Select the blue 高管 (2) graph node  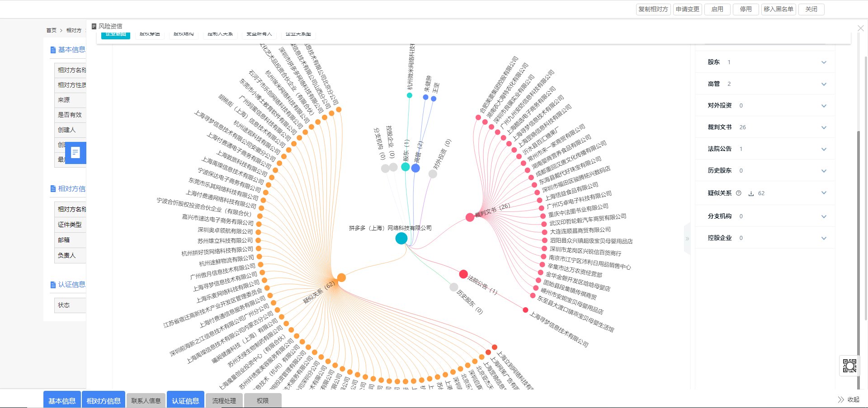(415, 168)
